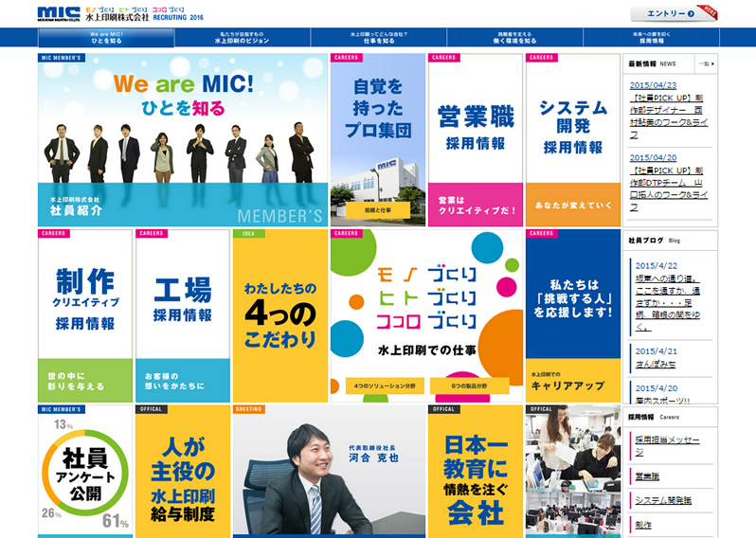Open the 2015/4/22 blog post link
This screenshot has width=756, height=538.
[x=667, y=303]
